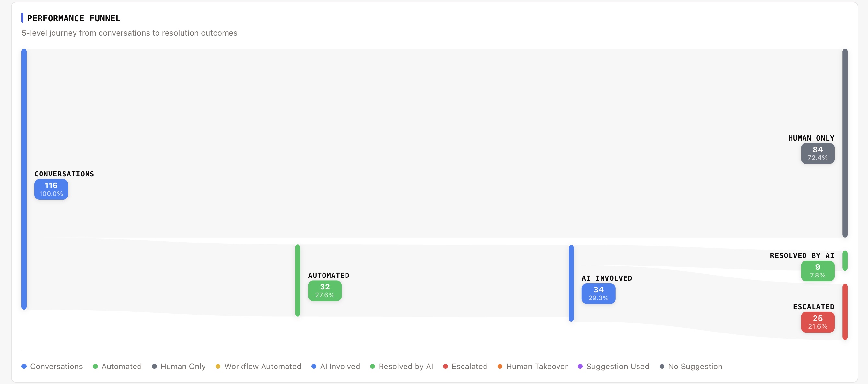Toggle the Automated legend entry
Screen dimensions: 868x384
(117, 366)
